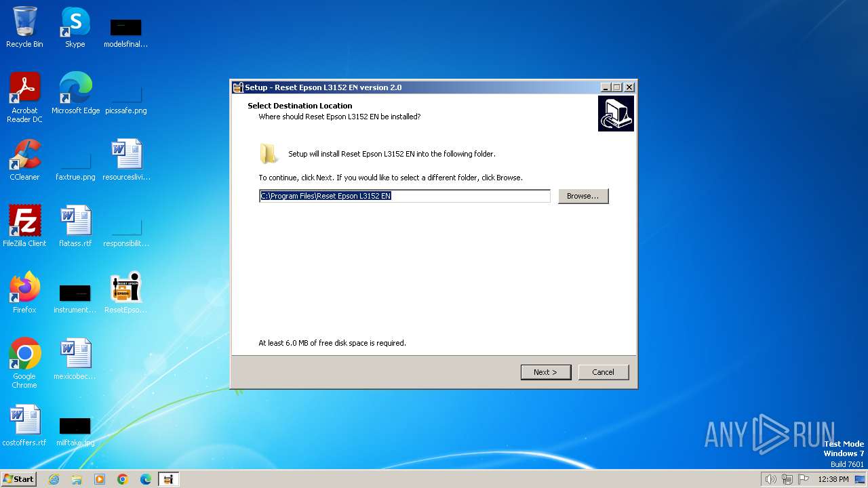Screen dimensions: 868x488
Task: Select the modelsfinal desktop file
Action: pos(125,33)
